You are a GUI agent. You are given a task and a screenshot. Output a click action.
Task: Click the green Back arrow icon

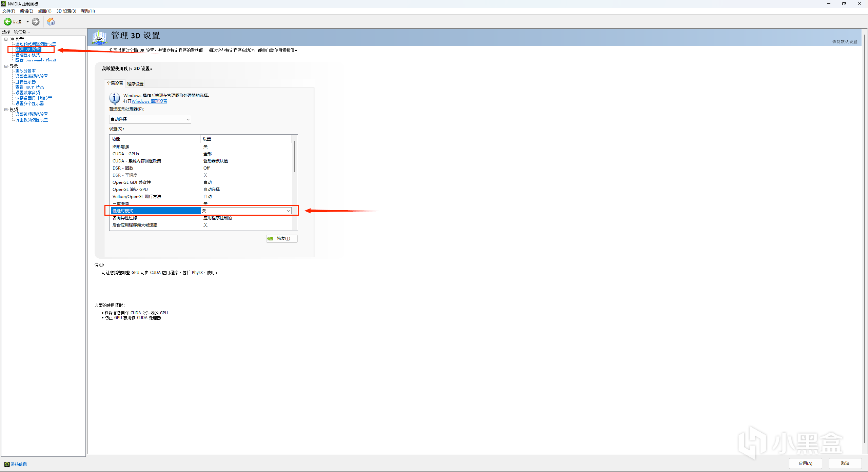click(x=7, y=22)
